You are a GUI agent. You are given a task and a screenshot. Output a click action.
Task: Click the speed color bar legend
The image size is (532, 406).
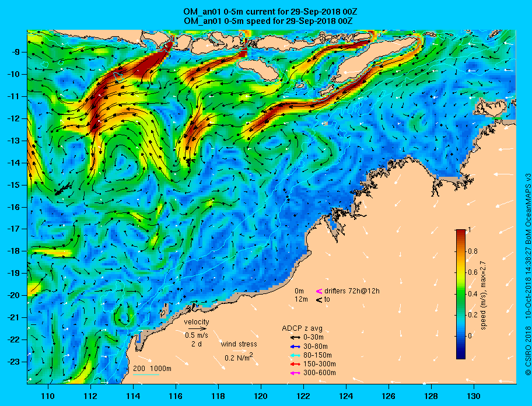click(461, 294)
